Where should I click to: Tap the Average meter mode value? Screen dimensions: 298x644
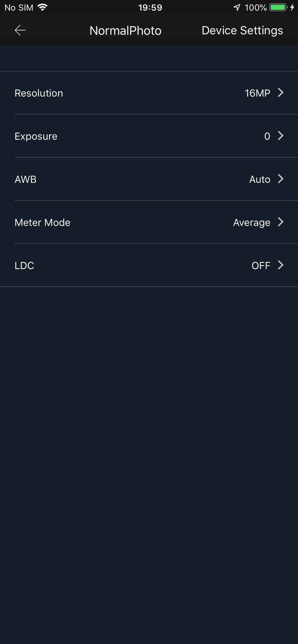252,223
